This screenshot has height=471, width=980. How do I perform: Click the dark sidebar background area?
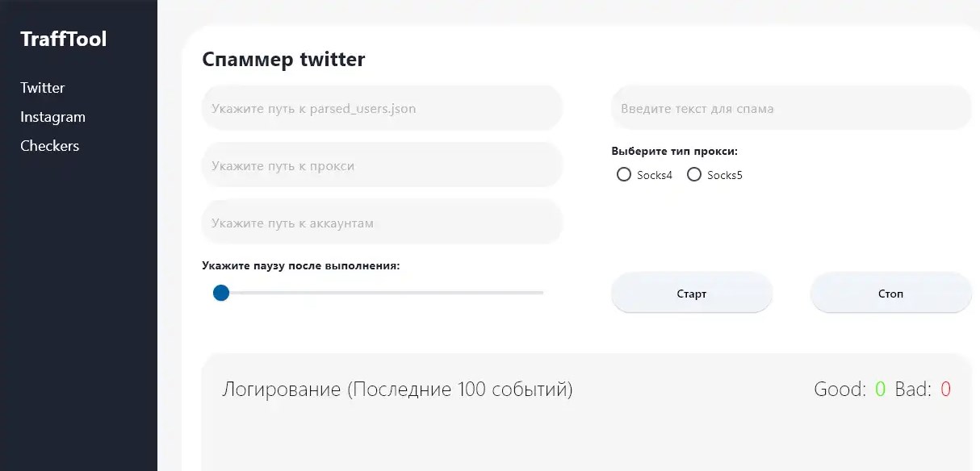pos(78,323)
